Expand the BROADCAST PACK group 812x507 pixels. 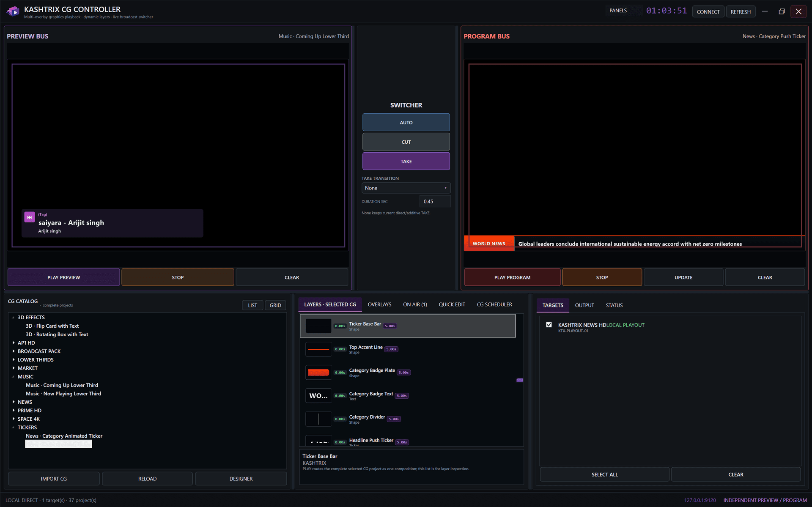(x=14, y=351)
